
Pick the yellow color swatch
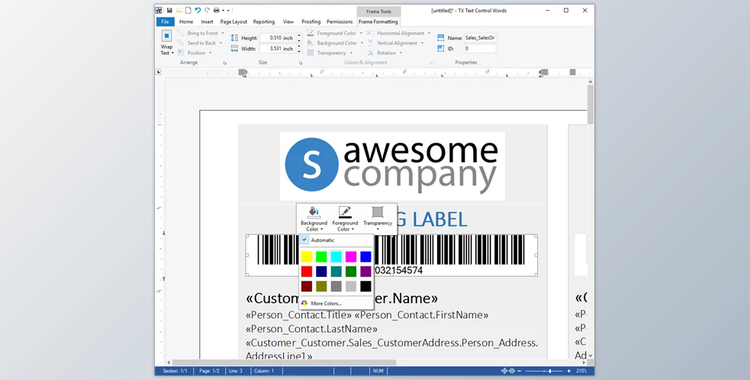307,257
